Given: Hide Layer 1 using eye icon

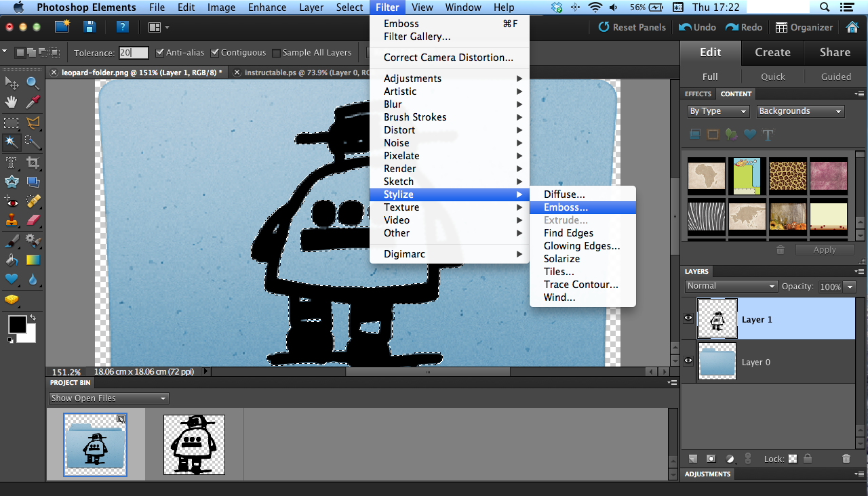Looking at the screenshot, I should click(x=688, y=318).
